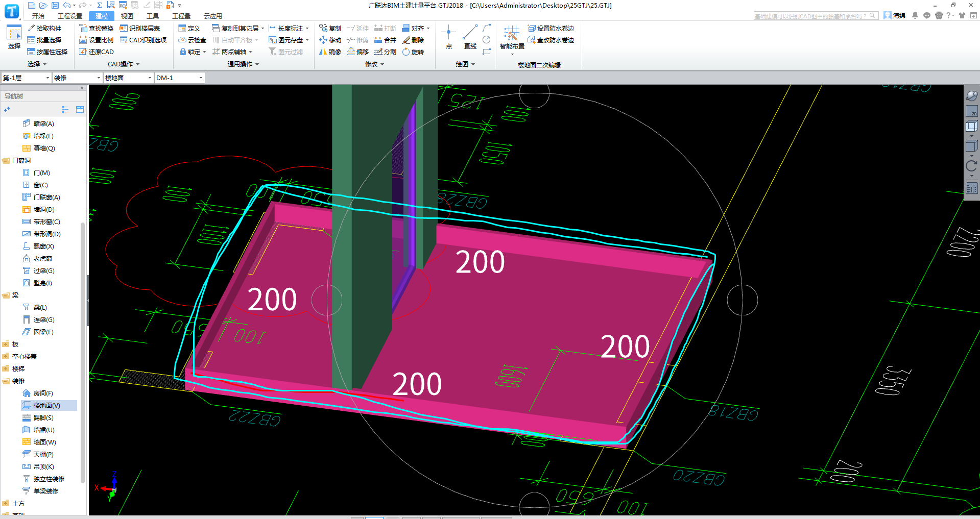Click 查改防水卷边 edit waterproof edge
Viewport: 980px width, 519px height.
(551, 40)
